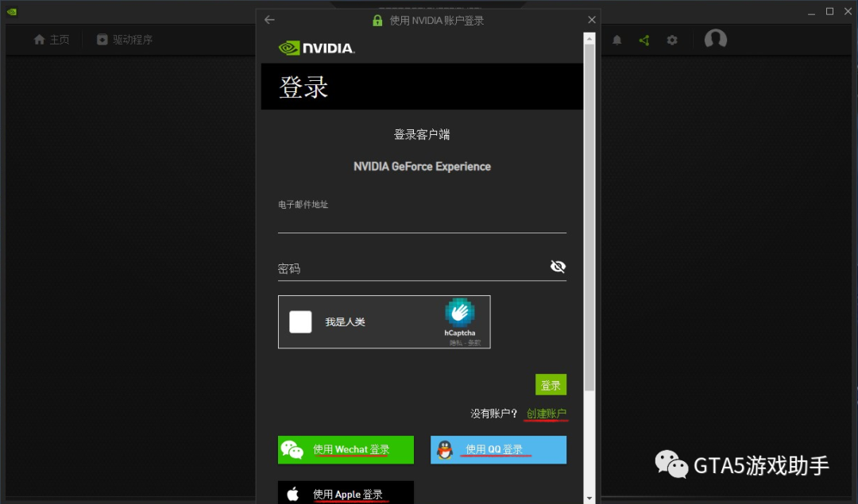The image size is (858, 504).
Task: Click the 登录客户端 text
Action: pos(422,134)
